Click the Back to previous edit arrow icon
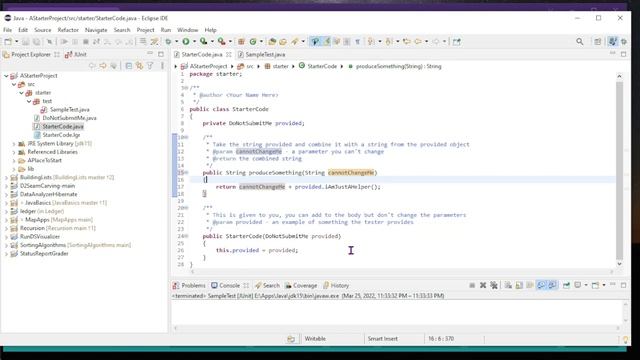The height and width of the screenshot is (360, 640). pyautogui.click(x=407, y=42)
